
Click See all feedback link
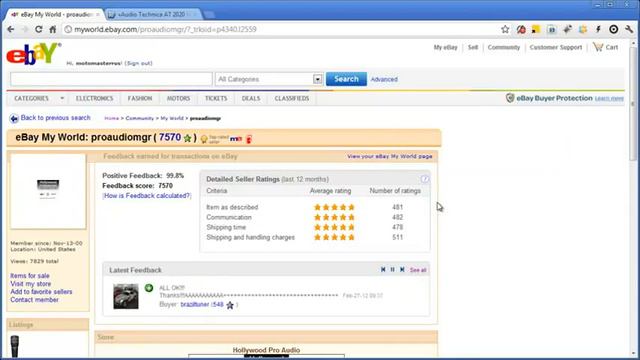click(x=418, y=270)
